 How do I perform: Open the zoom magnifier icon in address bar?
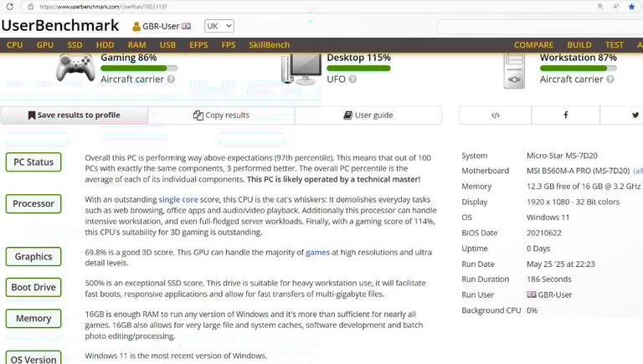600,6
